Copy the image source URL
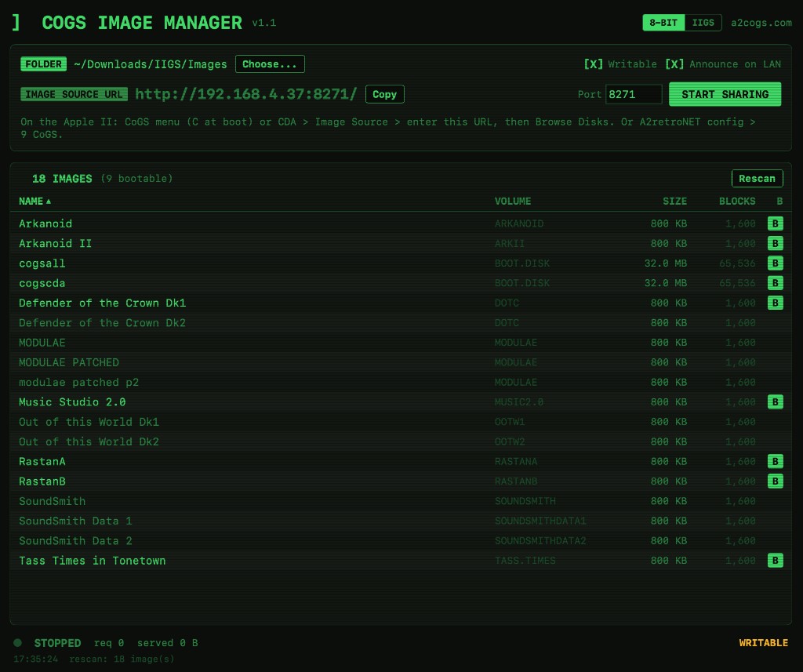The width and height of the screenshot is (803, 672). [384, 94]
